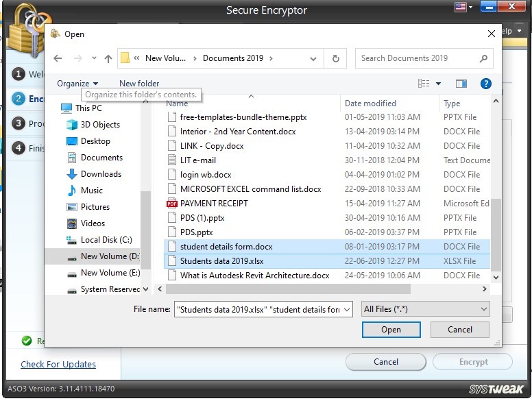Select Local Disk (C:) drive
532x401 pixels.
(x=99, y=240)
